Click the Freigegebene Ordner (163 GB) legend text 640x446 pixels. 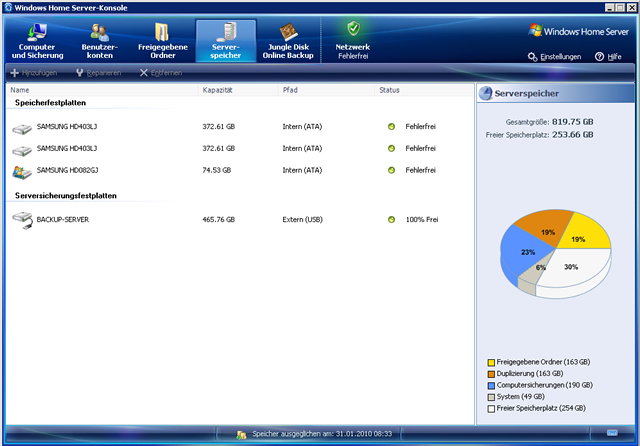pos(543,362)
